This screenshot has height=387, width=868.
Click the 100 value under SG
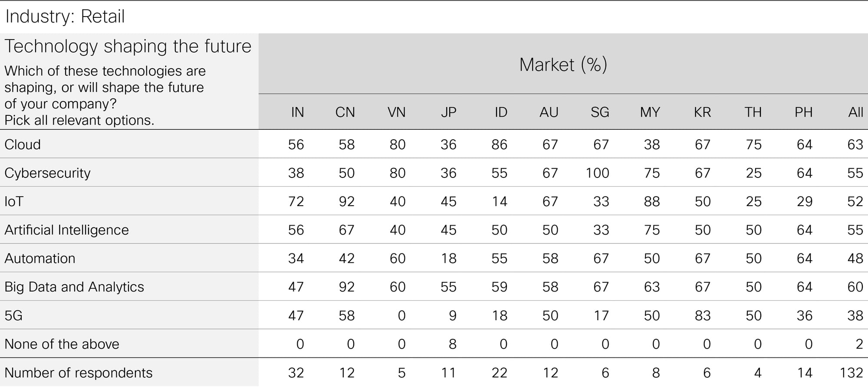[597, 173]
